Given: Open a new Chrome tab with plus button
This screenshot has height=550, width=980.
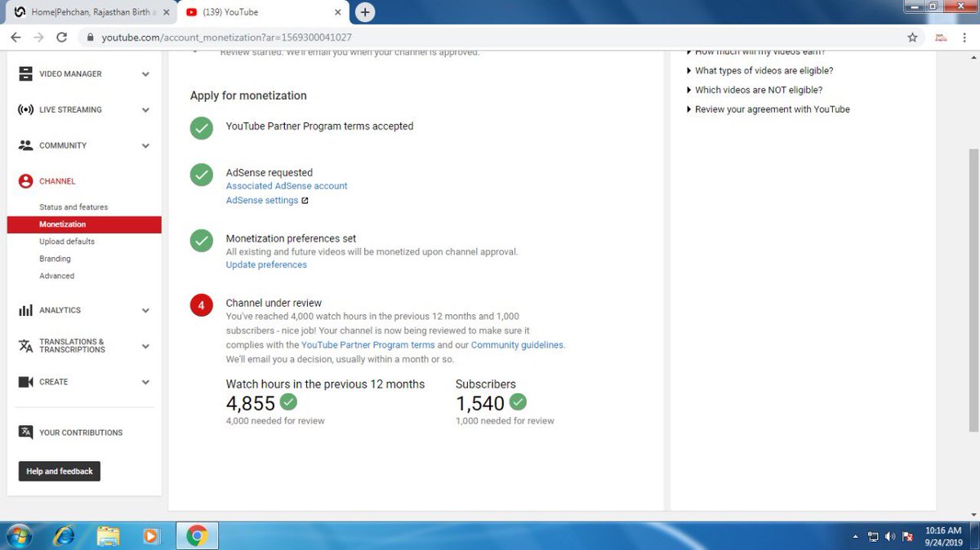Looking at the screenshot, I should pos(365,12).
